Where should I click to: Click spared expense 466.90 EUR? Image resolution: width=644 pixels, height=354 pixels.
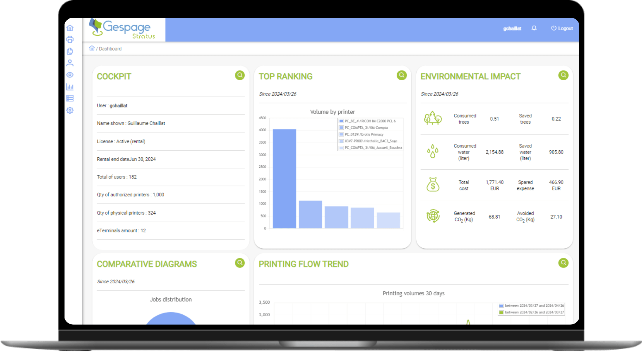point(556,185)
